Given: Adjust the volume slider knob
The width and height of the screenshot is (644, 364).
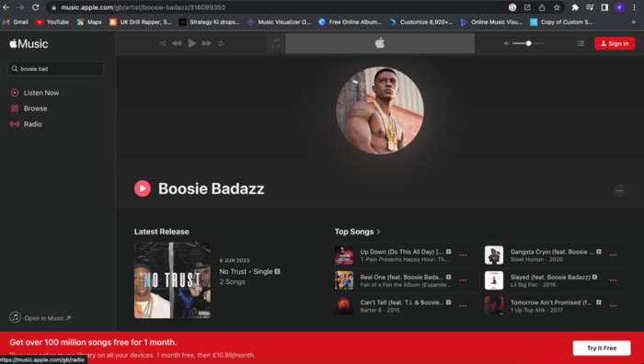Looking at the screenshot, I should coord(529,43).
